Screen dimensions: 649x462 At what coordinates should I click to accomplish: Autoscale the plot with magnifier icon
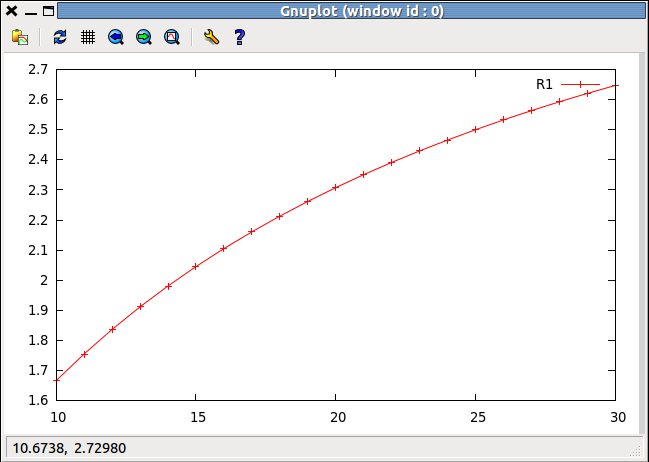click(x=172, y=37)
